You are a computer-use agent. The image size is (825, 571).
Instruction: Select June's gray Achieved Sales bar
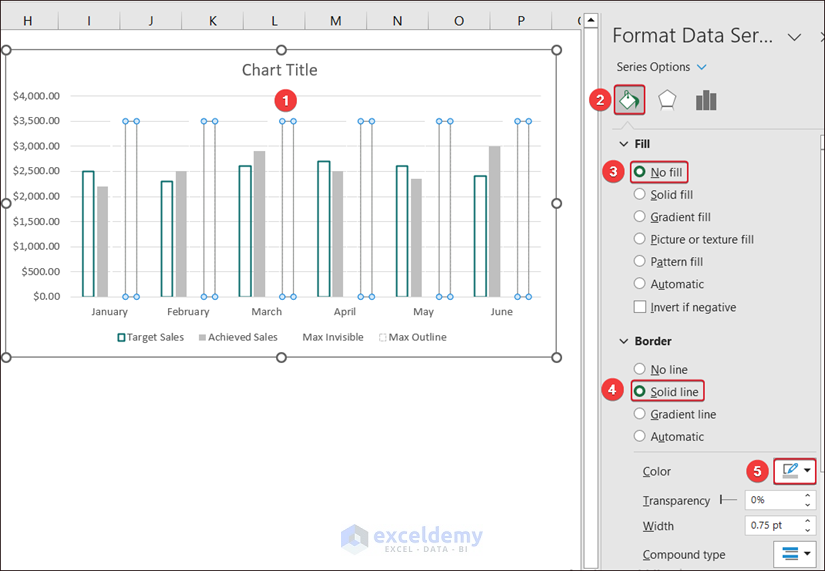(x=495, y=222)
